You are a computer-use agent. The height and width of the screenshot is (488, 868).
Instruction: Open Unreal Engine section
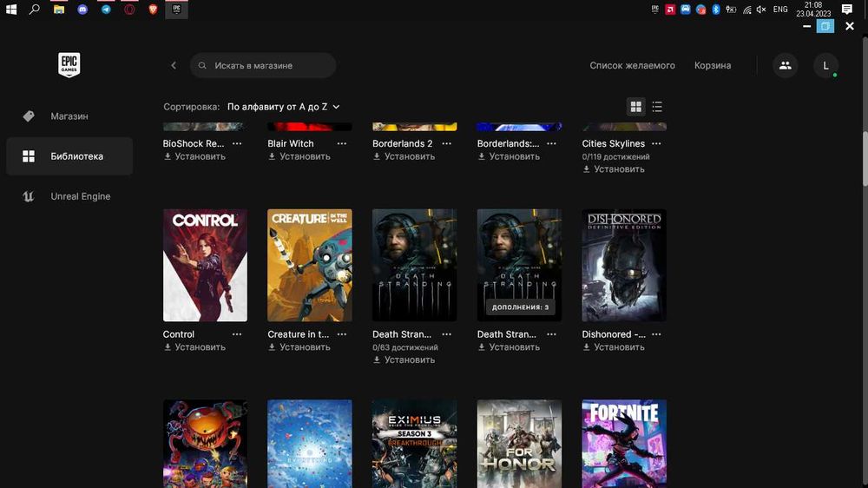69,196
